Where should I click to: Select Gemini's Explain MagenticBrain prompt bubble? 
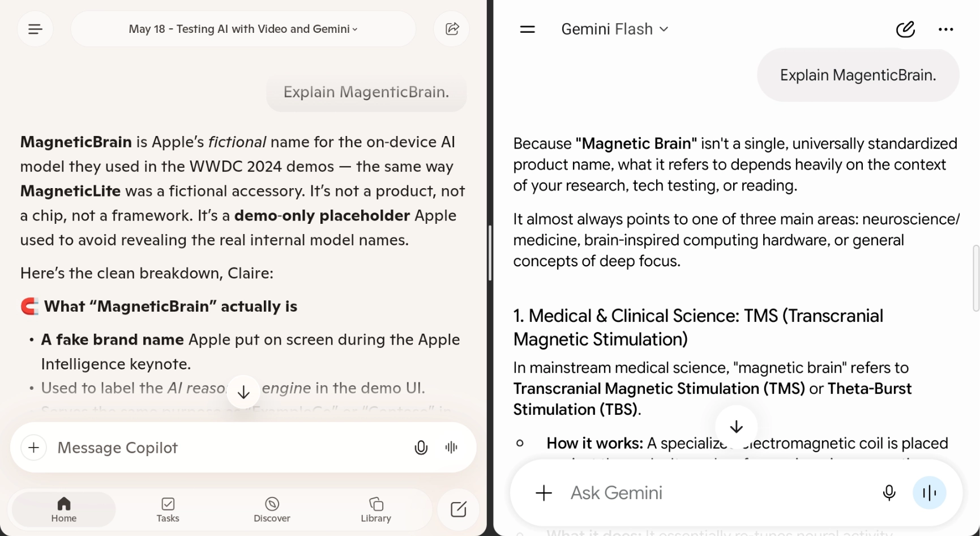point(858,75)
